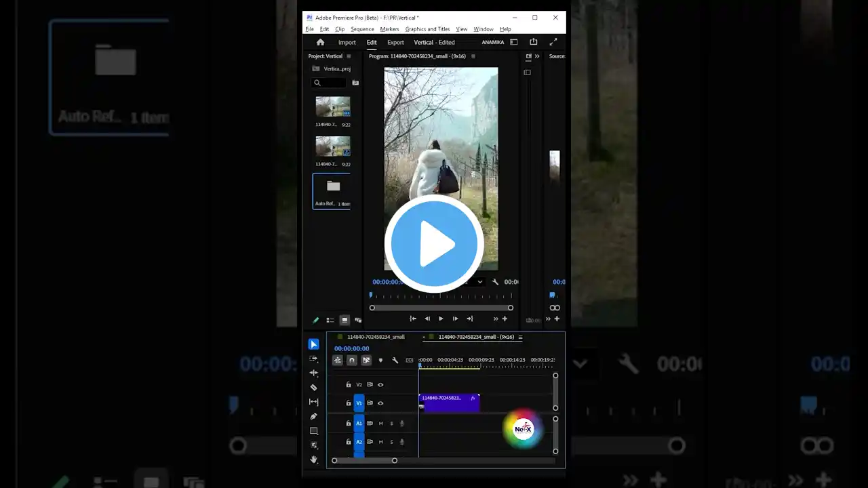The width and height of the screenshot is (868, 488).
Task: Switch Project panel to List View
Action: pyautogui.click(x=330, y=320)
